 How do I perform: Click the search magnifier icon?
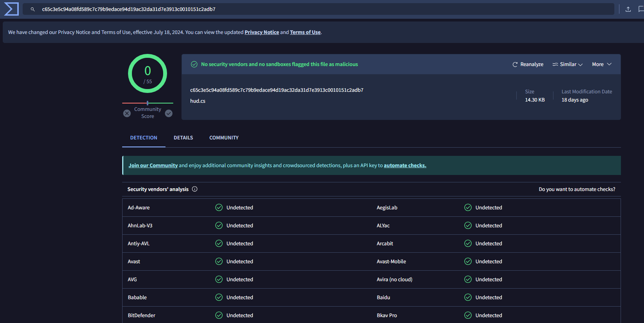pyautogui.click(x=33, y=9)
